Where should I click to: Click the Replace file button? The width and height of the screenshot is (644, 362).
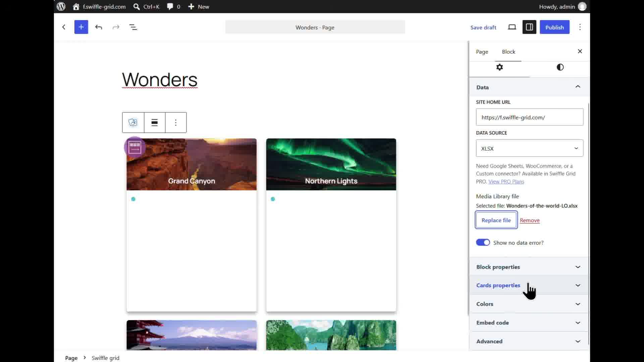click(x=496, y=220)
